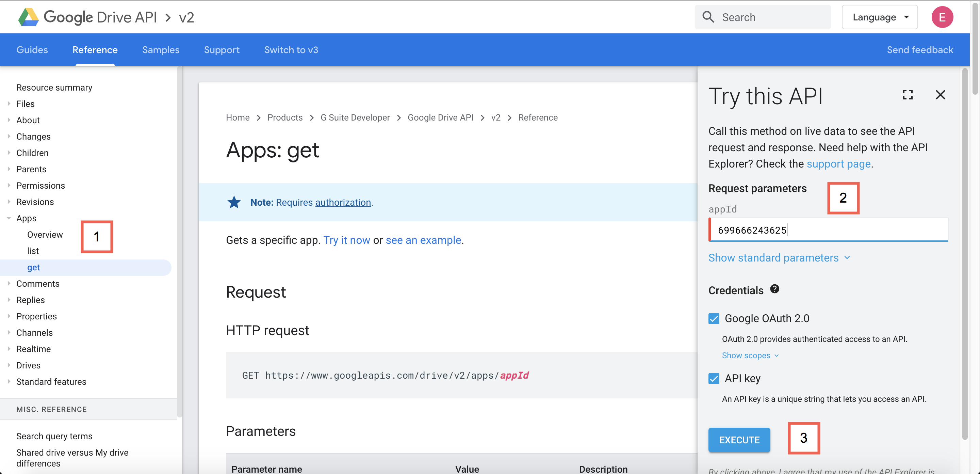Click the see an example link
980x474 pixels.
[x=423, y=240]
